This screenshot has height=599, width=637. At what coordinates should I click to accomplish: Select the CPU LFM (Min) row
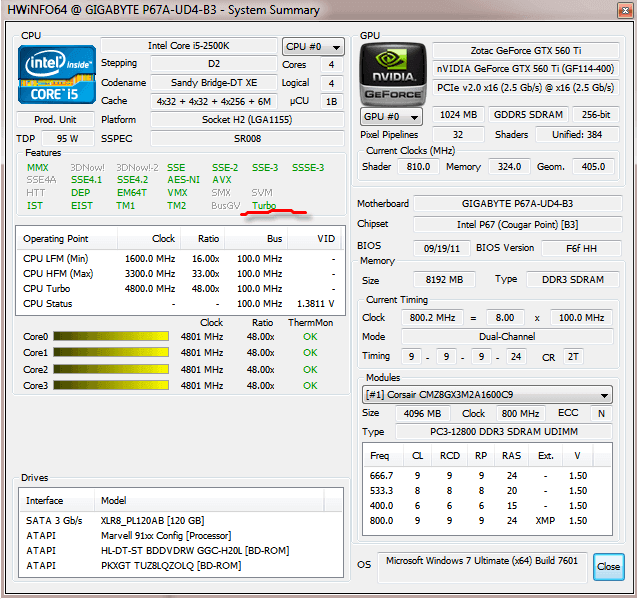(180, 259)
